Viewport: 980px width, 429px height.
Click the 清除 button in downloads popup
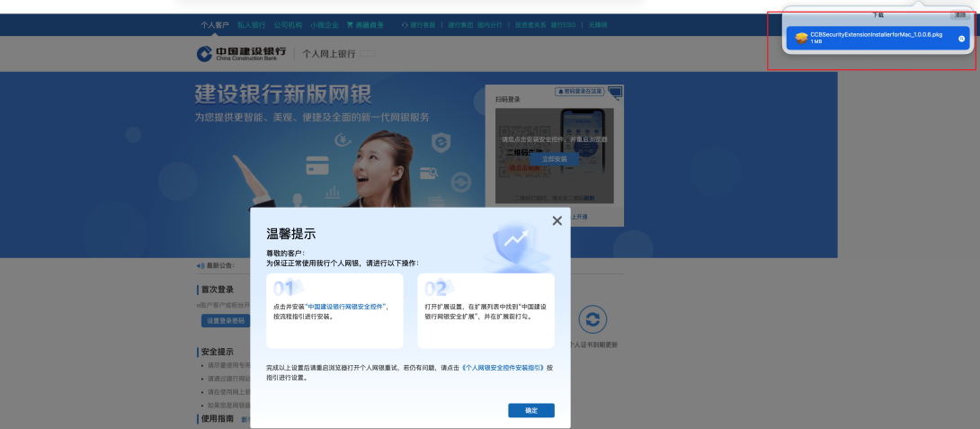959,15
